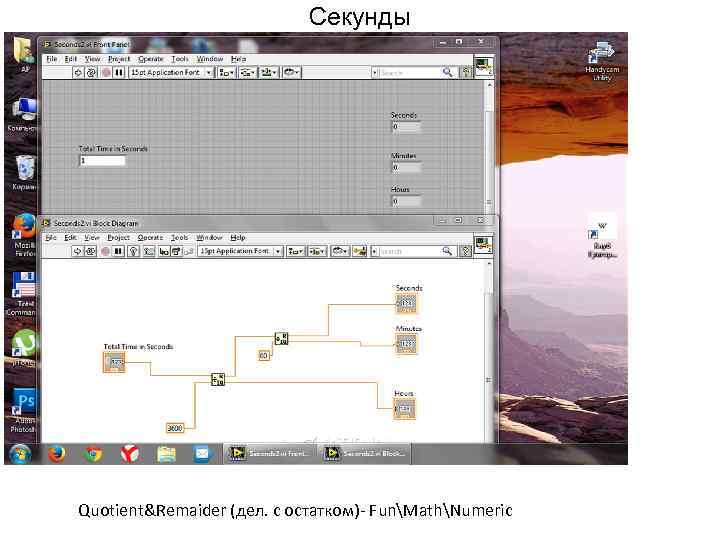
Task: Open Yandex browser from taskbar
Action: click(130, 454)
